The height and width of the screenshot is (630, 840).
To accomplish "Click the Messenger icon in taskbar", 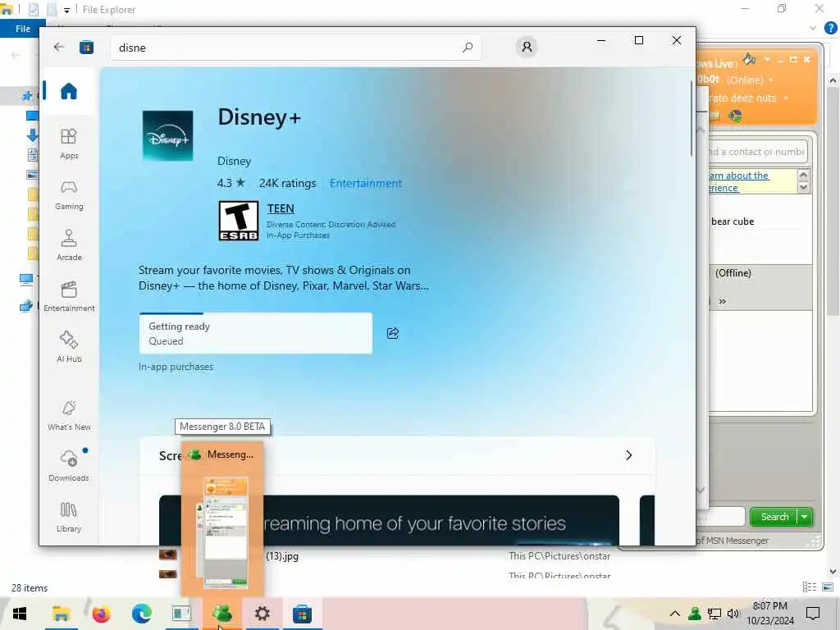I will click(221, 614).
